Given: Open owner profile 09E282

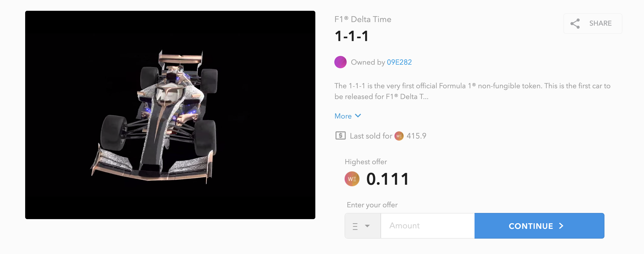Looking at the screenshot, I should pos(399,62).
